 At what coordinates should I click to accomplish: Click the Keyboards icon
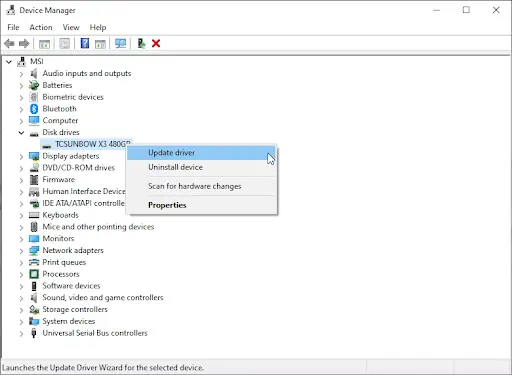34,215
